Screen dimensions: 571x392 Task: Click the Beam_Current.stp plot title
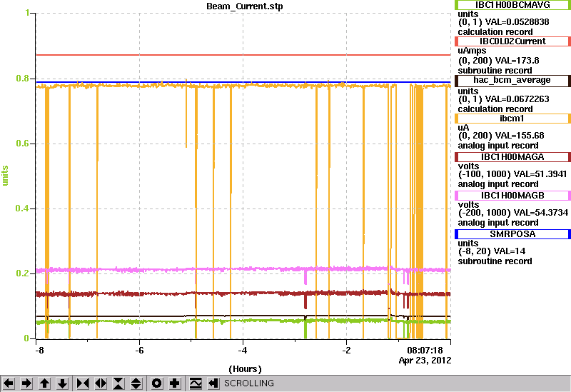pos(245,6)
